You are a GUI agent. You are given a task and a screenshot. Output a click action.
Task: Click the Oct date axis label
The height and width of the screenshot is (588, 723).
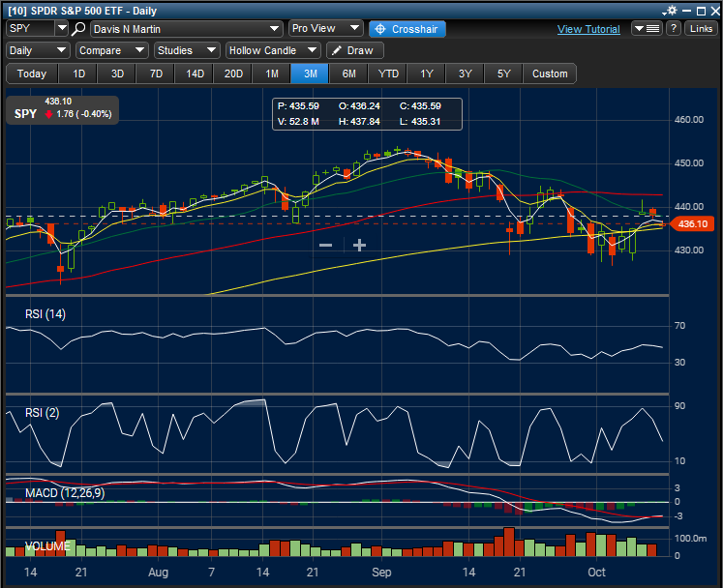596,573
